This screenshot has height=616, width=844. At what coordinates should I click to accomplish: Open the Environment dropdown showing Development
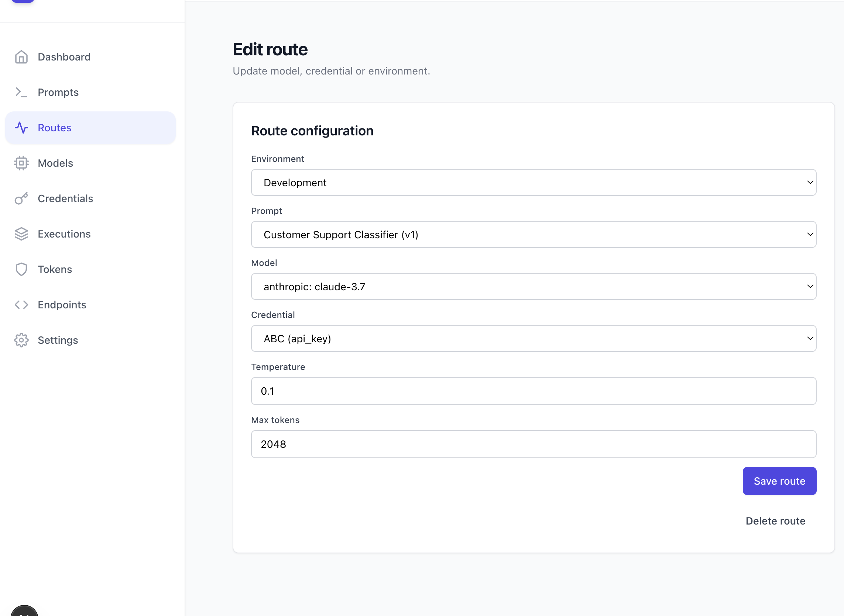pyautogui.click(x=533, y=182)
